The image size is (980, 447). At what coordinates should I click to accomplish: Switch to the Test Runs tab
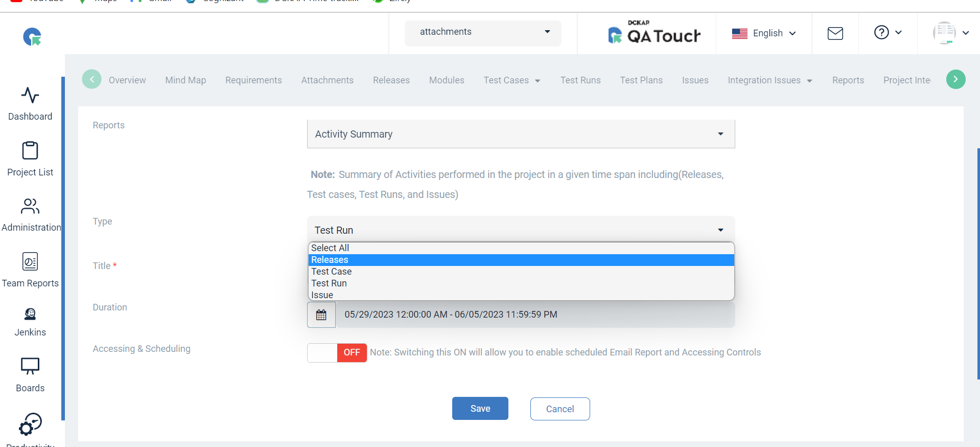pyautogui.click(x=580, y=80)
